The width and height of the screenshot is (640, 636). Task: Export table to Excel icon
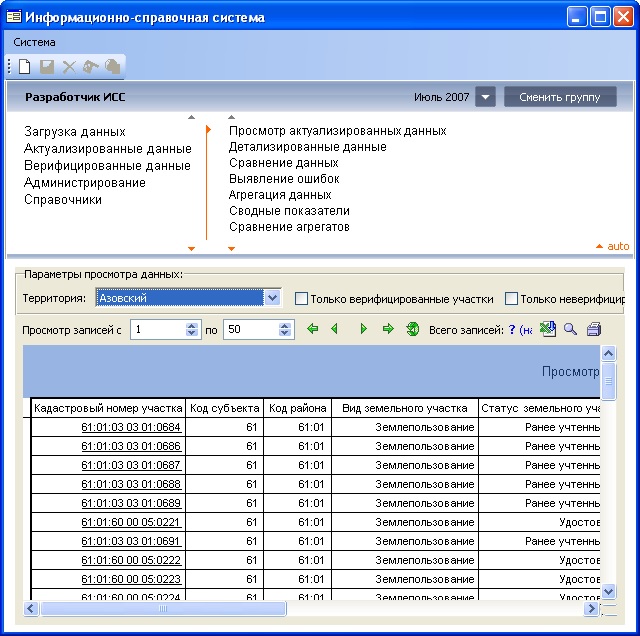[x=548, y=329]
